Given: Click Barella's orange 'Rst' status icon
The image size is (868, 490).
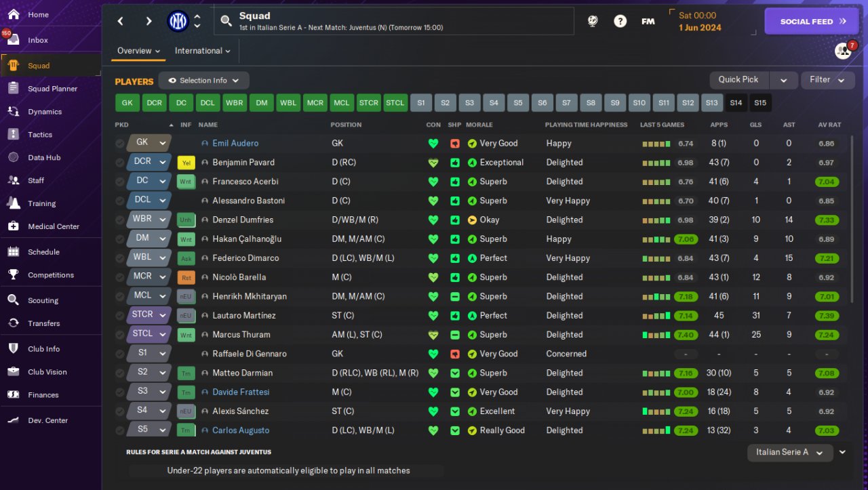Looking at the screenshot, I should 185,277.
